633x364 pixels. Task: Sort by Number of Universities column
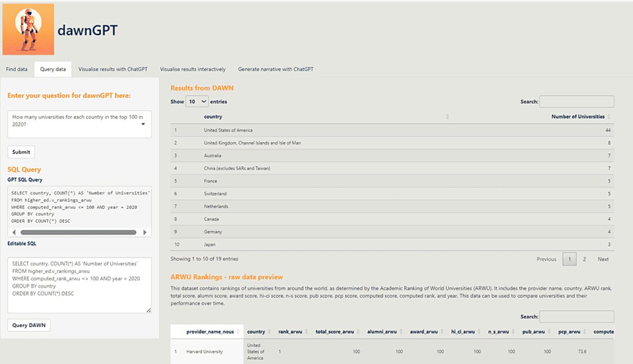610,117
